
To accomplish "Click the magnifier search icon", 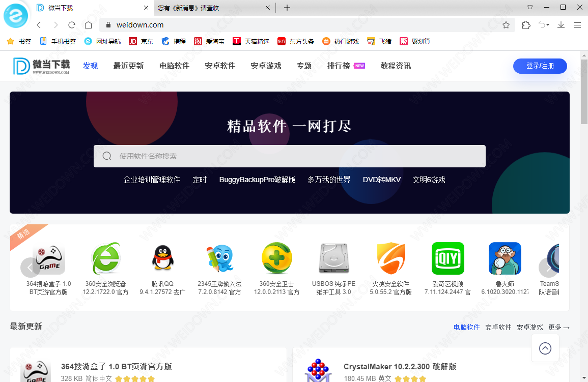I will [107, 156].
